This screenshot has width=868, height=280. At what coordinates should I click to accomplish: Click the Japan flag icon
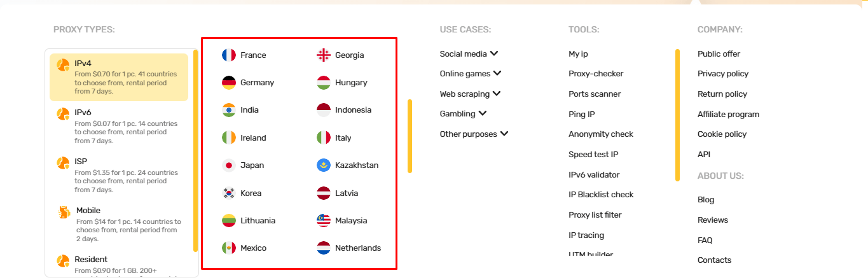(229, 165)
